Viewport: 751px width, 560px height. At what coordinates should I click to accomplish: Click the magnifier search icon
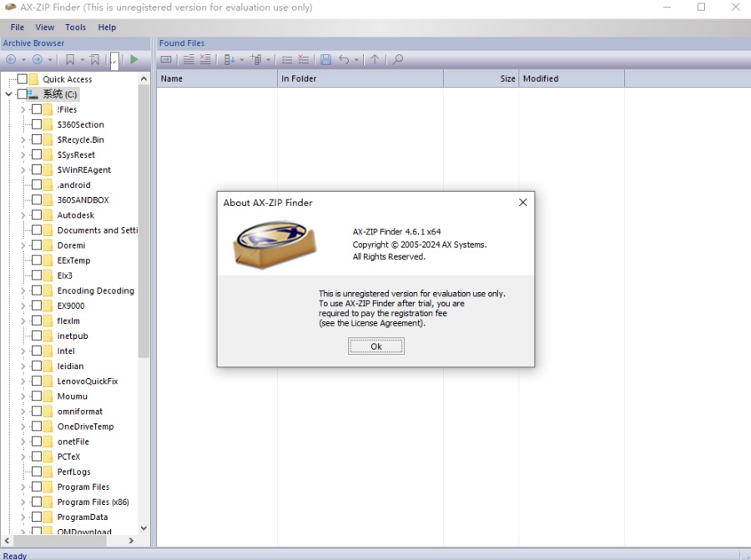(x=398, y=59)
